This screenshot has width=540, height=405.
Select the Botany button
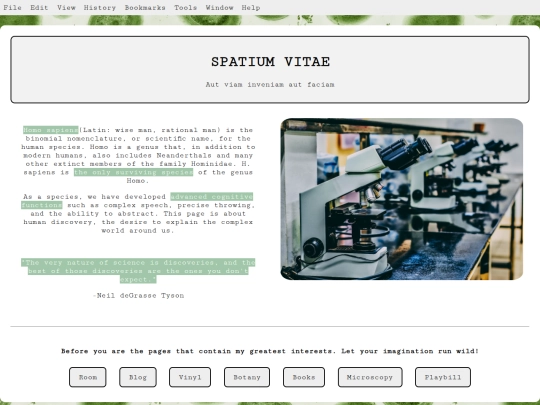pyautogui.click(x=247, y=377)
